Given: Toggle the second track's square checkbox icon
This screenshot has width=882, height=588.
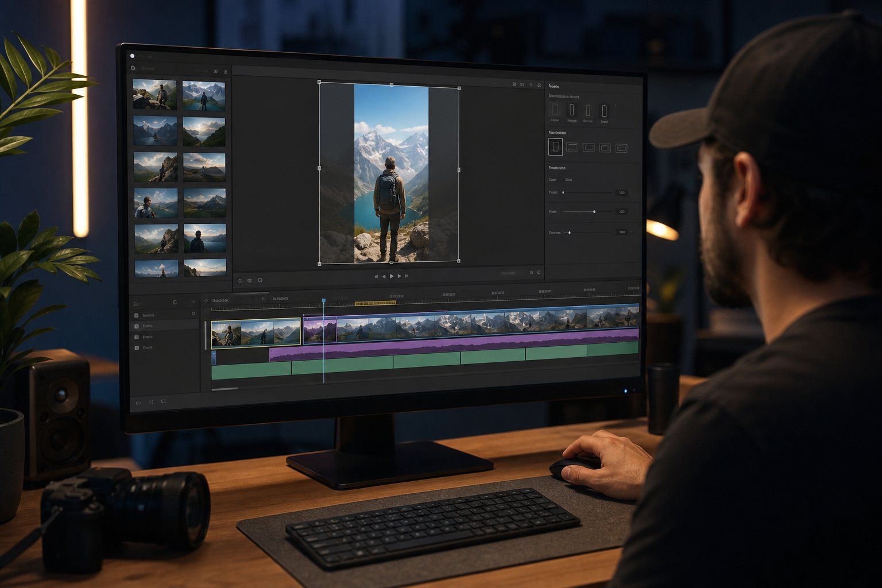Looking at the screenshot, I should [136, 326].
